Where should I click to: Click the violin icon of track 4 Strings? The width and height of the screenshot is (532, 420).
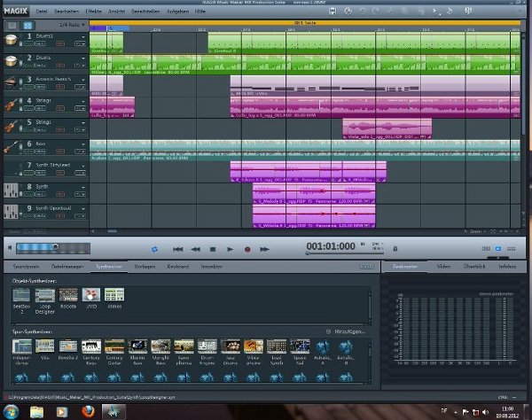(x=11, y=105)
